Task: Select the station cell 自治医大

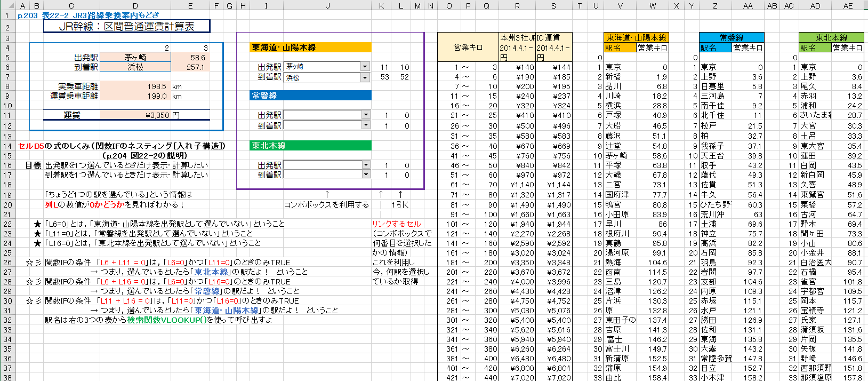Action: [815, 262]
